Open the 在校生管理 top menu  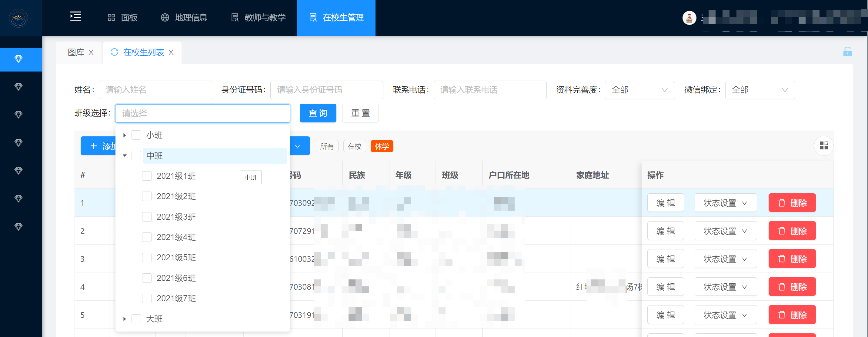coord(336,18)
